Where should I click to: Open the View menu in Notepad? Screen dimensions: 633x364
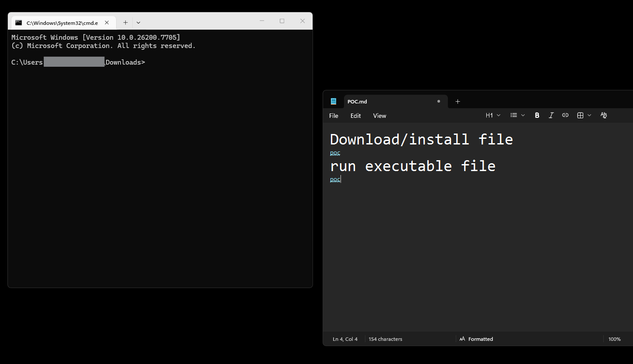point(379,116)
